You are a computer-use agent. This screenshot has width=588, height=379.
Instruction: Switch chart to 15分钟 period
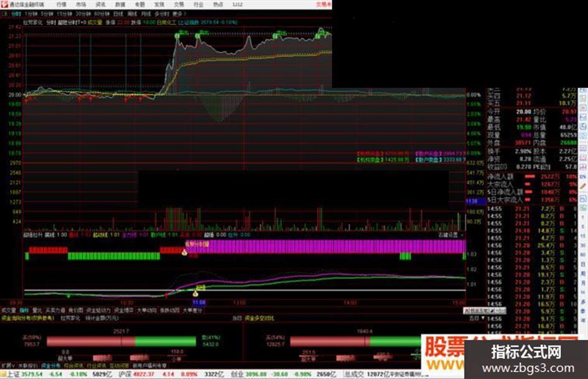pyautogui.click(x=64, y=14)
